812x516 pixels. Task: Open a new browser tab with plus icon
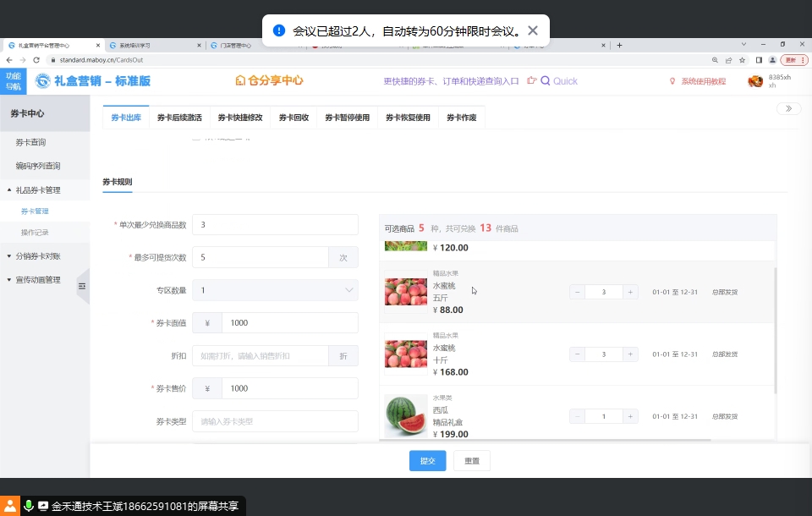click(619, 45)
